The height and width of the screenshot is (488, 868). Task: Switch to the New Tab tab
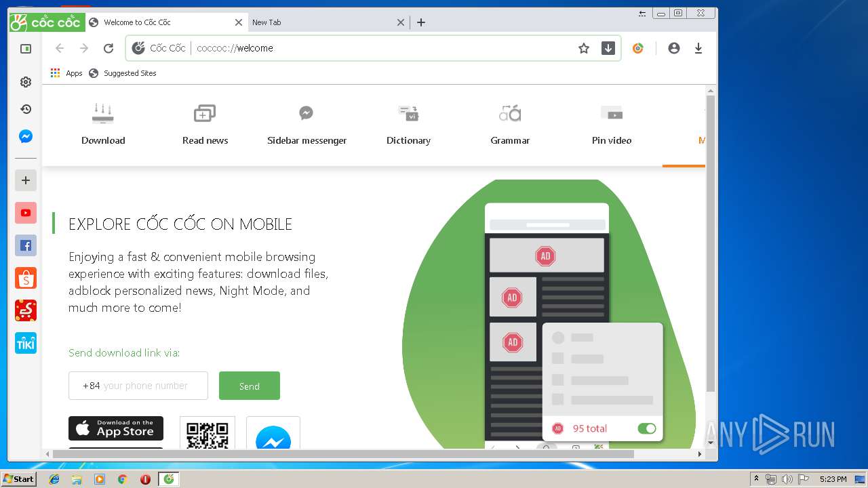(328, 22)
